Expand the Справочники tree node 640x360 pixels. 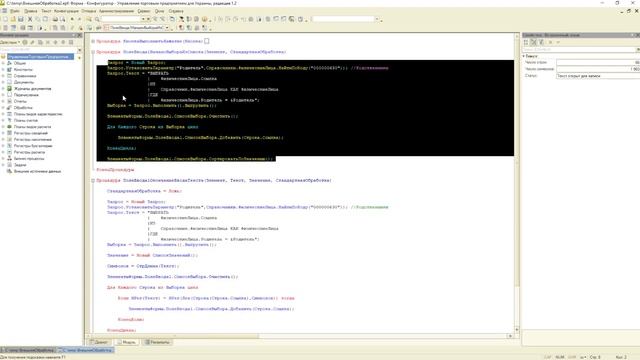point(3,76)
